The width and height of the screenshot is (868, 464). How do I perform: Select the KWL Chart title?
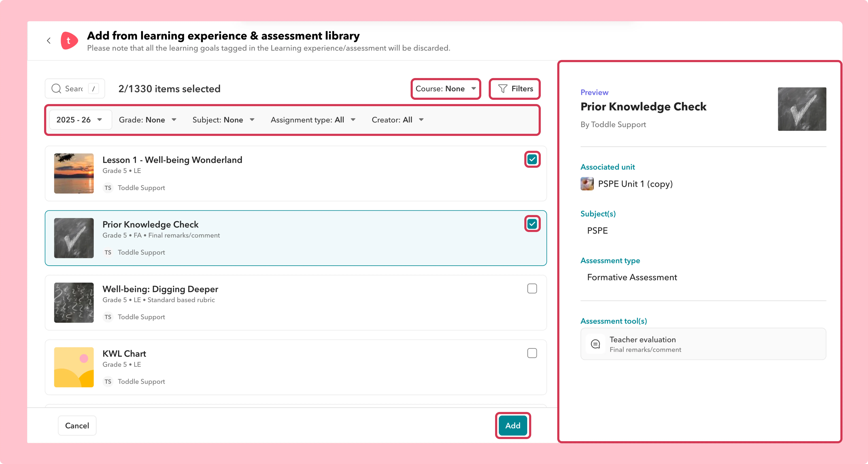pos(124,354)
